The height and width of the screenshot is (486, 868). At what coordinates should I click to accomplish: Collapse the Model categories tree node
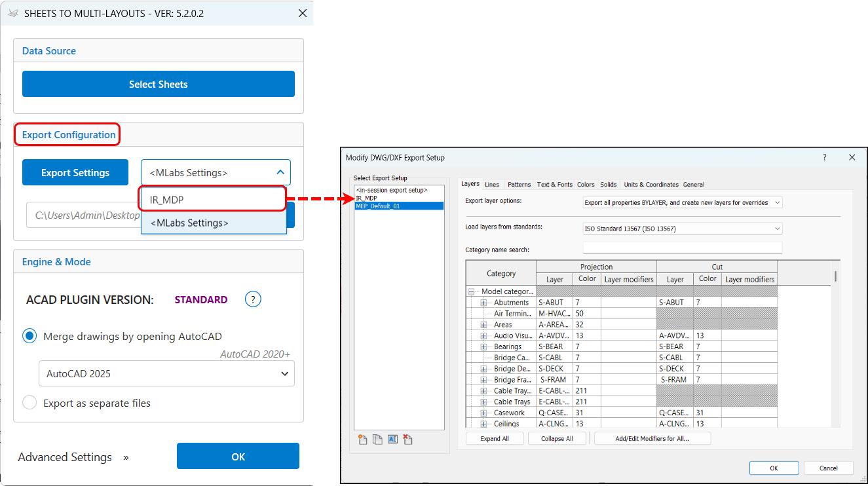(x=471, y=291)
